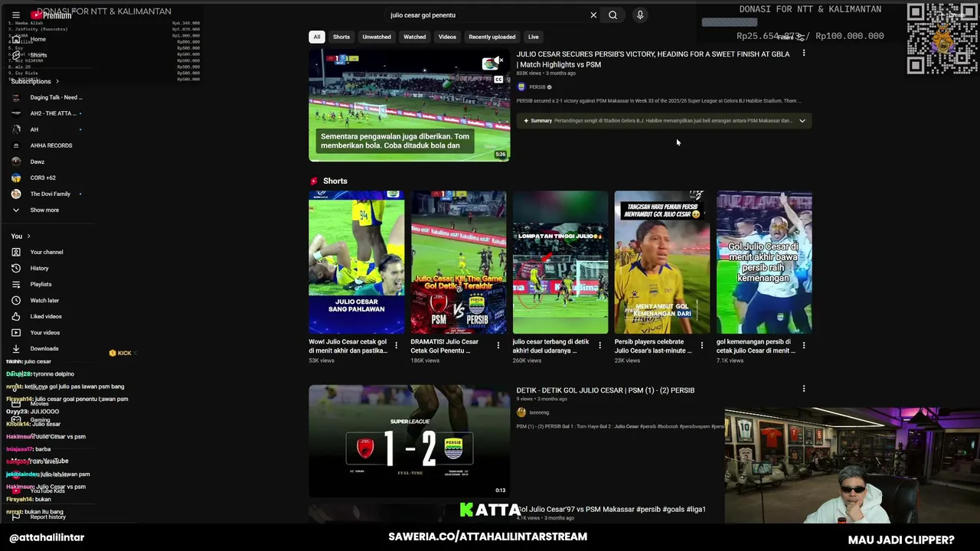Expand the Subscriptions section arrow
Screen dimensions: 980x551
coord(57,81)
